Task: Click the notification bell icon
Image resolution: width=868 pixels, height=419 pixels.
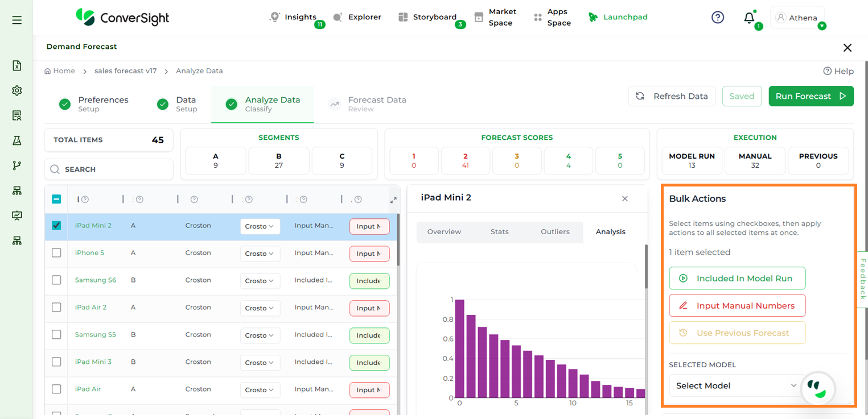Action: click(749, 18)
